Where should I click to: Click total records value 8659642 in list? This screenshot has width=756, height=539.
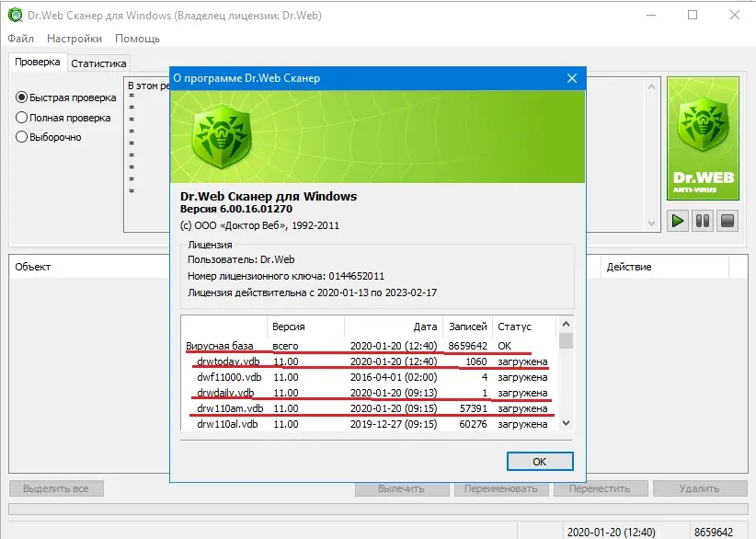[468, 346]
